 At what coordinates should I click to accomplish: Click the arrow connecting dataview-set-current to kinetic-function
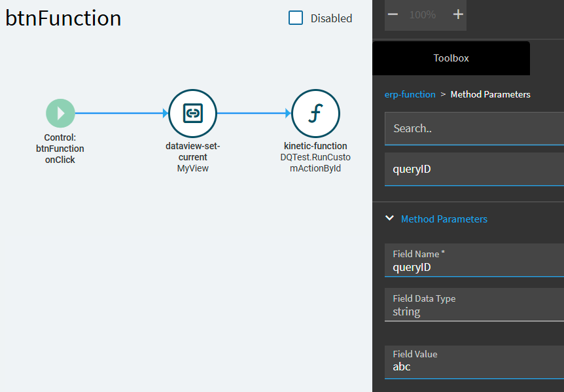pos(254,113)
